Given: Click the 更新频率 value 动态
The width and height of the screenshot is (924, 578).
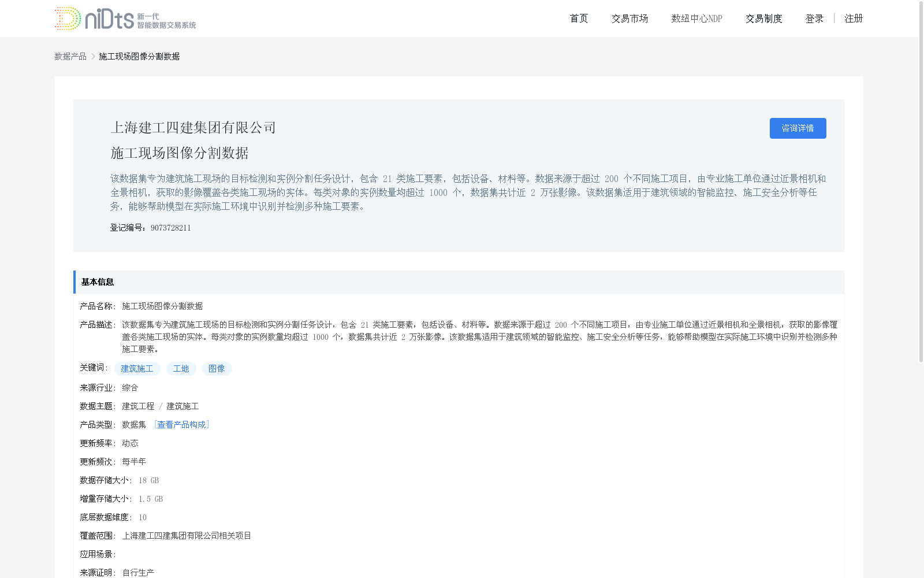Looking at the screenshot, I should point(130,443).
